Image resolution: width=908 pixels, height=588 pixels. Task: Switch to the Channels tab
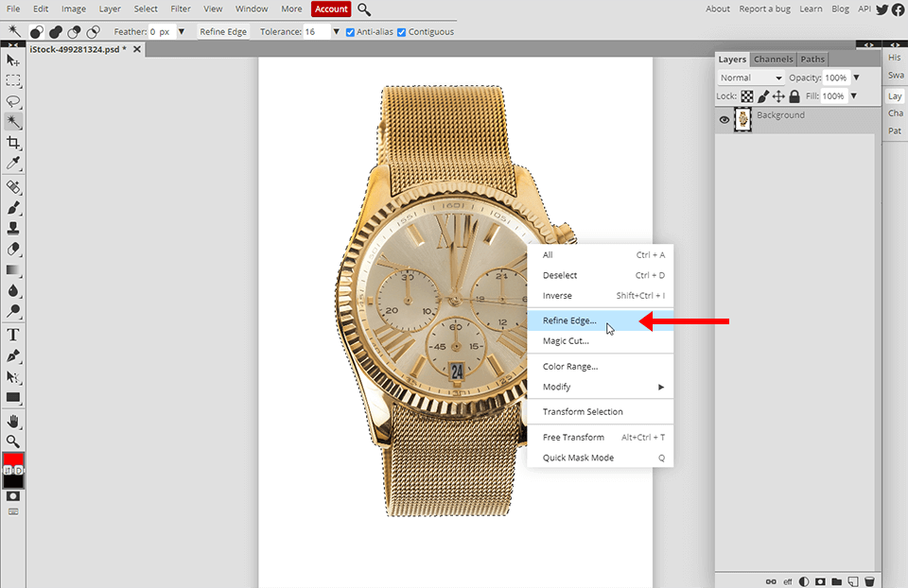(x=773, y=59)
